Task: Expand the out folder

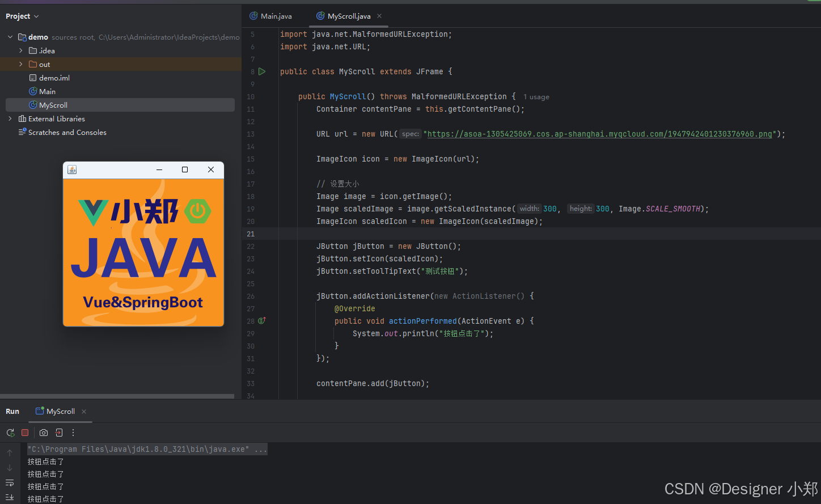Action: coord(21,64)
